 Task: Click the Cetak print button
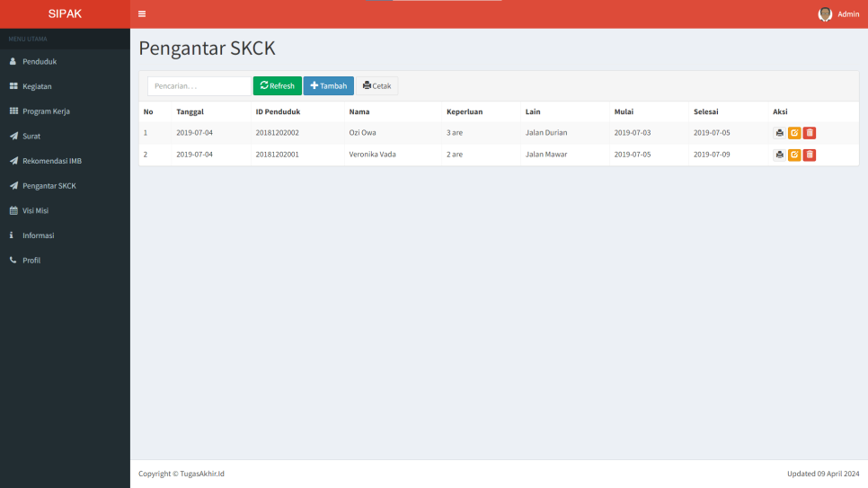pyautogui.click(x=377, y=86)
